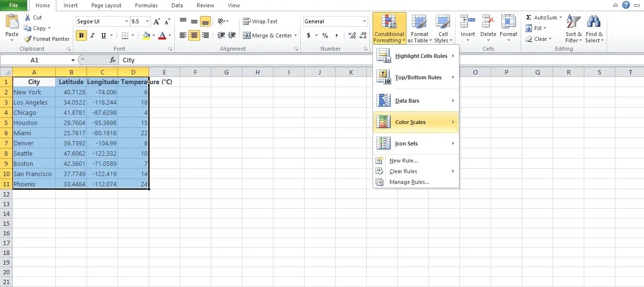Click the Increase Decimal icon
Viewport: 644px width, 287px height.
352,35
